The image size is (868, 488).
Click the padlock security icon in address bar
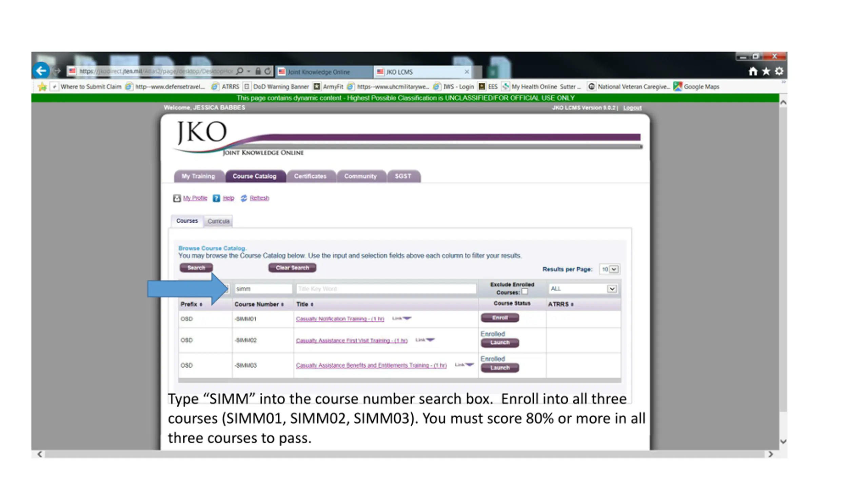coord(258,71)
